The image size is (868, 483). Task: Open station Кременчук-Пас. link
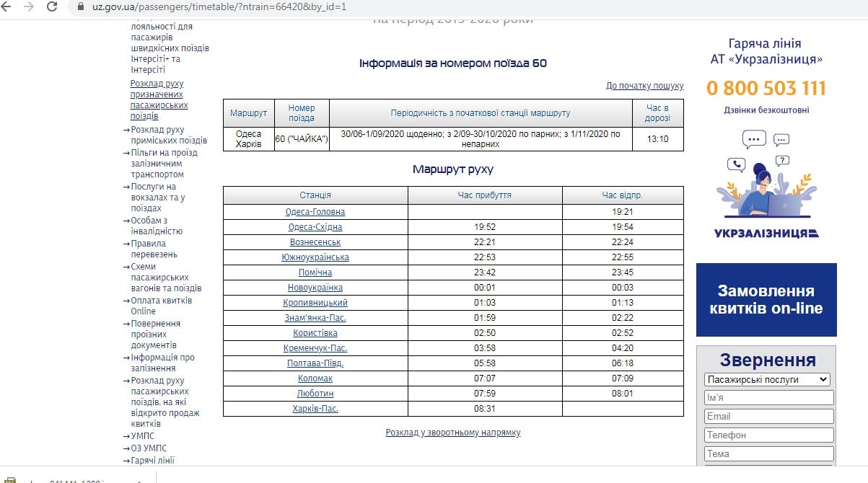click(315, 348)
